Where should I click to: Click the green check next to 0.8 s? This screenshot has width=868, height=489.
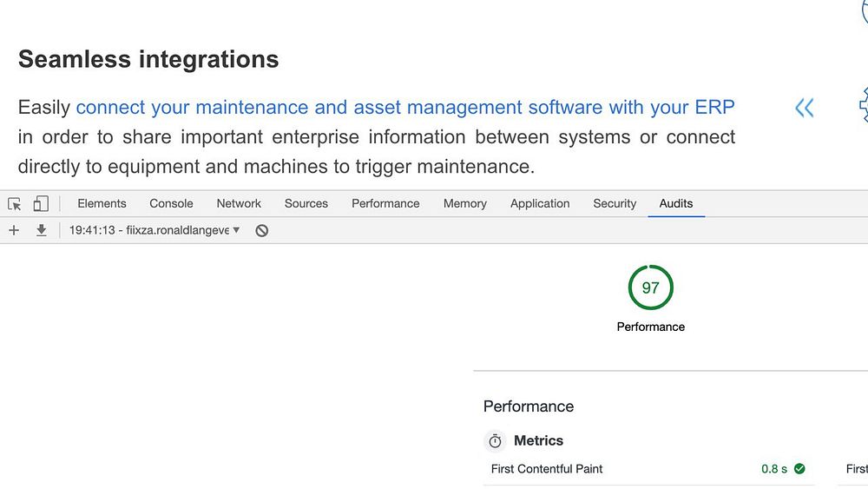point(799,469)
